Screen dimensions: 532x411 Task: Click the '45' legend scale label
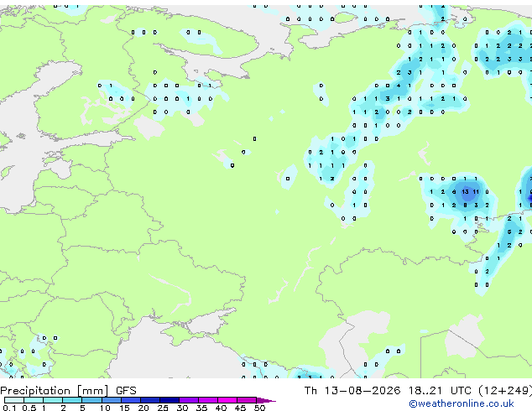pos(240,408)
